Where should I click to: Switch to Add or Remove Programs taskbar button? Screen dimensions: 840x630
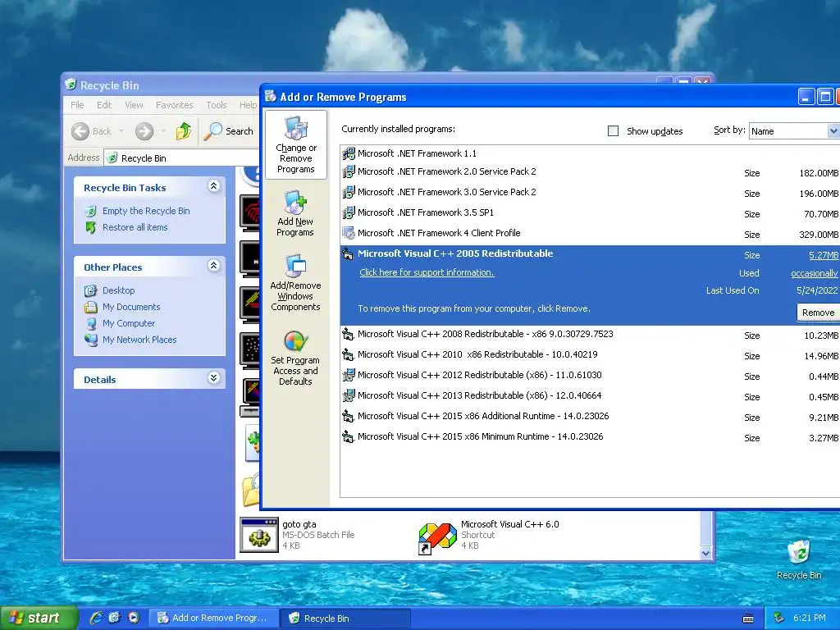[213, 619]
